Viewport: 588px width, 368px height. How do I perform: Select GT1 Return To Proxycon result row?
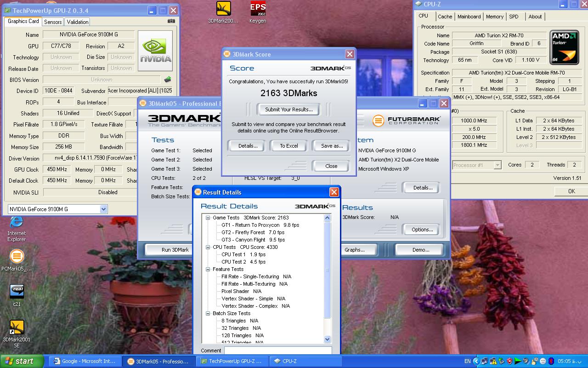coord(260,225)
